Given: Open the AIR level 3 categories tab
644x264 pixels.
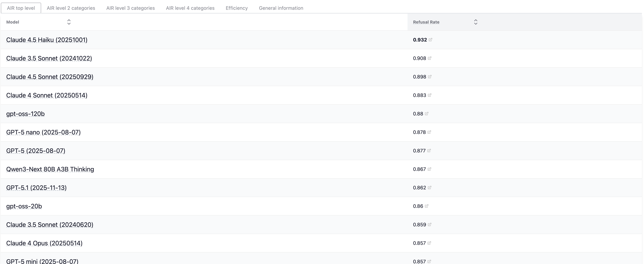Looking at the screenshot, I should (130, 8).
